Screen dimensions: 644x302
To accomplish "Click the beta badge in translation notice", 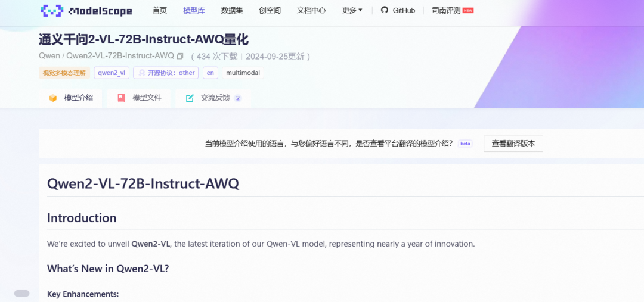I will 465,144.
